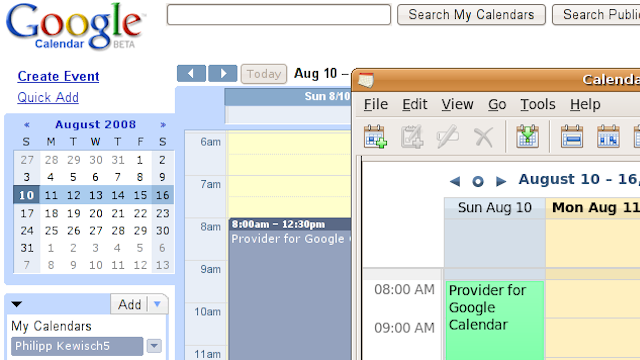Go to next week in Google Calendar
Image resolution: width=640 pixels, height=360 pixels.
pos(222,74)
